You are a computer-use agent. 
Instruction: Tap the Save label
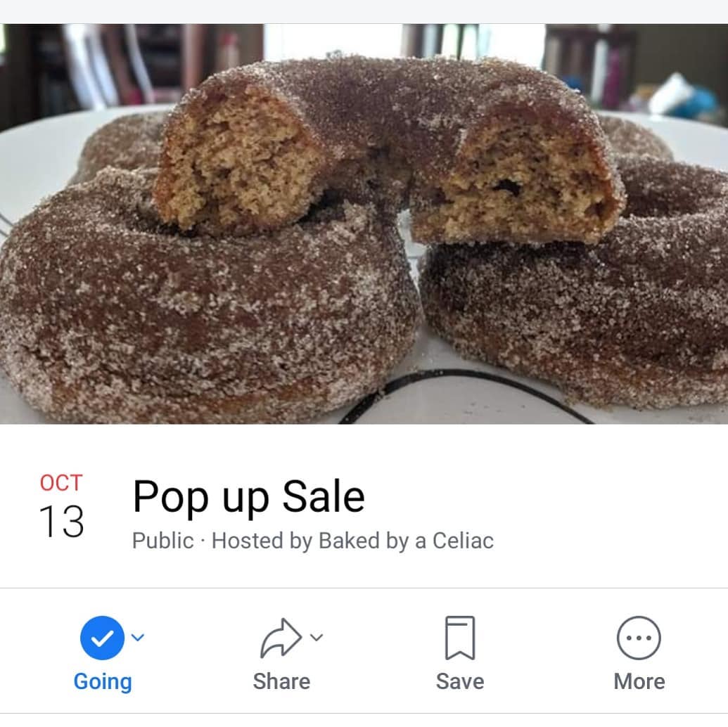(459, 681)
